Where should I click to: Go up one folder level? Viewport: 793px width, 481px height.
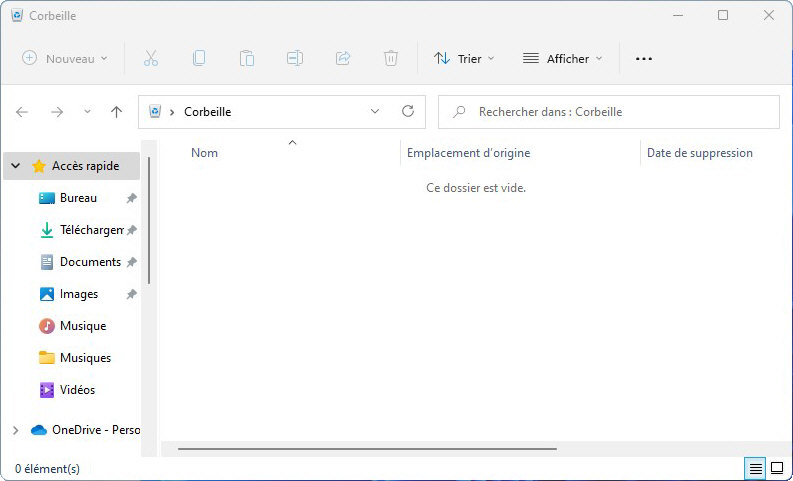(x=116, y=112)
